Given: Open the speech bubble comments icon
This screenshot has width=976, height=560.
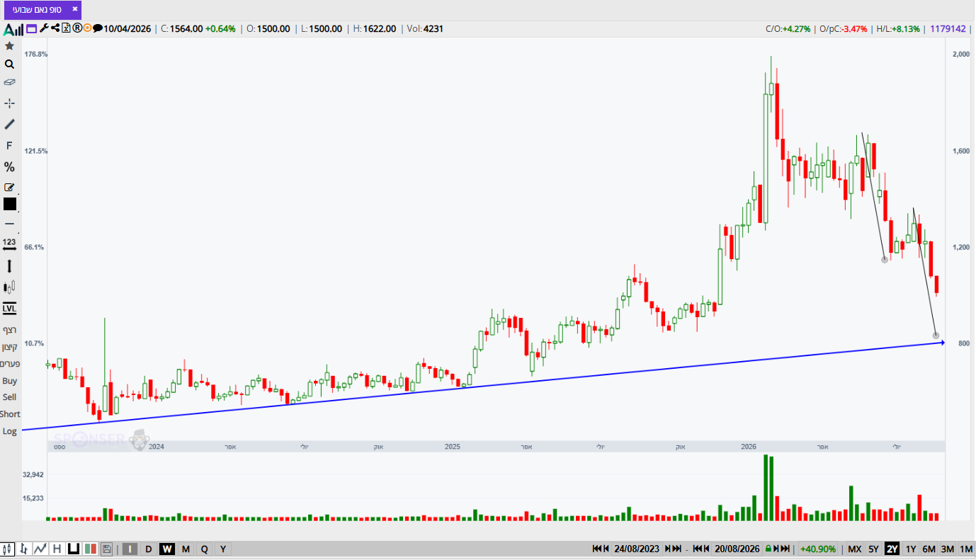Looking at the screenshot, I should pos(98,29).
